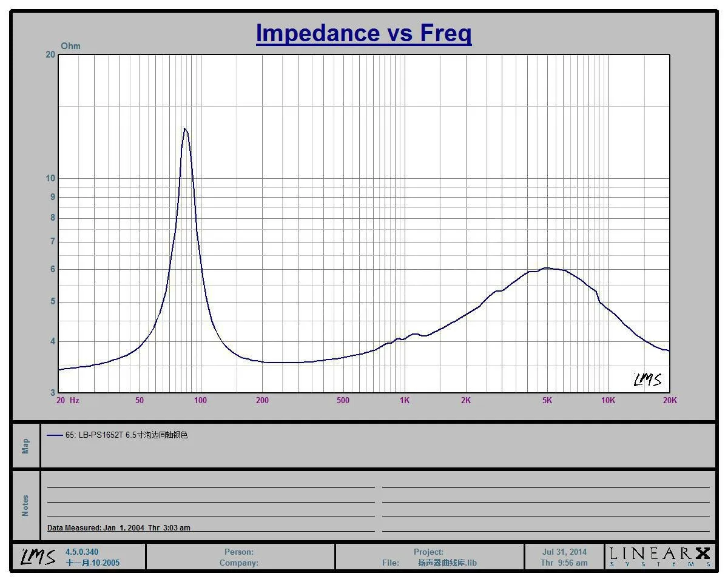Click the 3 value on the Ohm axis

click(x=53, y=393)
